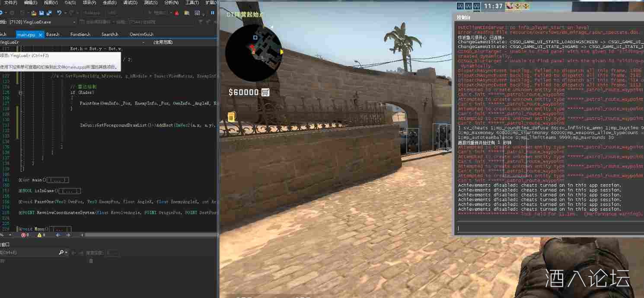
Task: Open the 项目(P) menu
Action: click(x=89, y=3)
